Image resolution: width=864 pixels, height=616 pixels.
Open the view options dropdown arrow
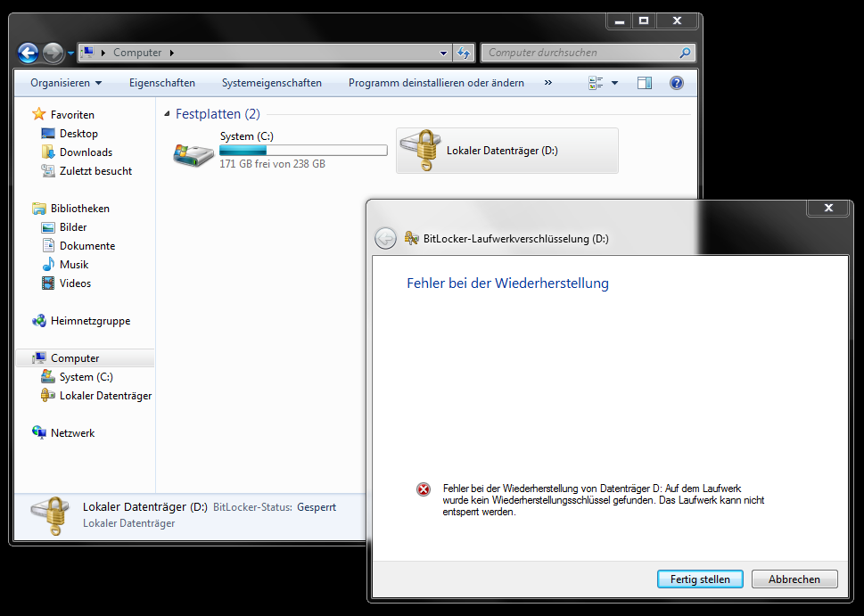coord(615,83)
